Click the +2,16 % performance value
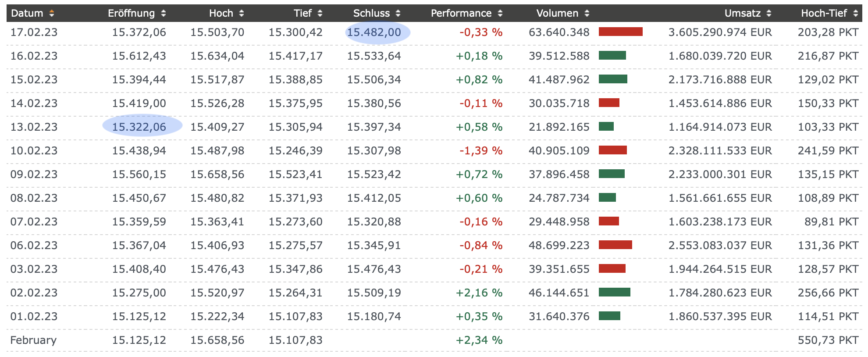Image resolution: width=868 pixels, height=357 pixels. click(x=479, y=293)
